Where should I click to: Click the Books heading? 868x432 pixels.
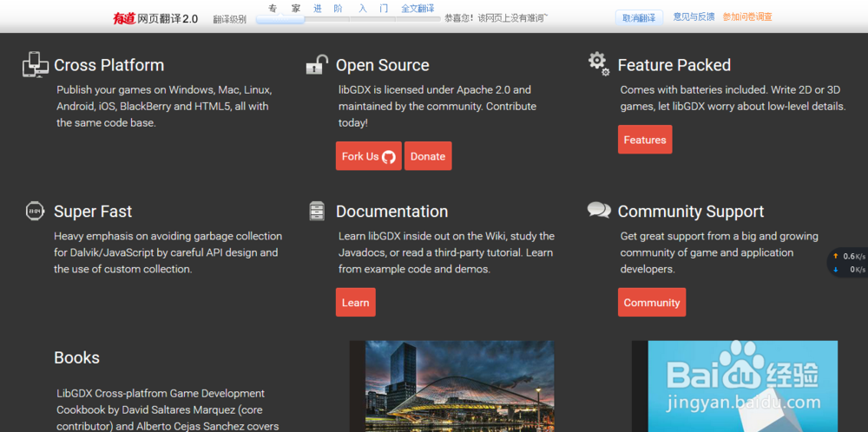click(x=77, y=357)
